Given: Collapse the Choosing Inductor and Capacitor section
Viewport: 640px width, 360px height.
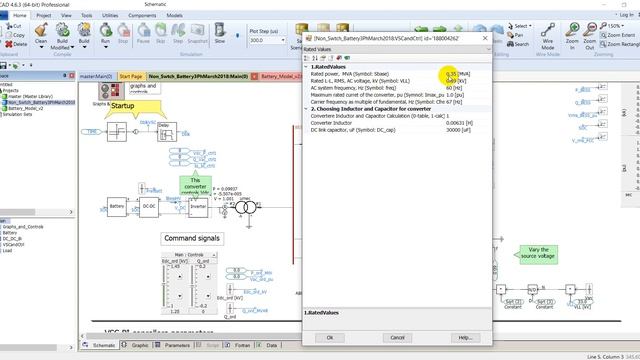Looking at the screenshot, I should pyautogui.click(x=306, y=109).
